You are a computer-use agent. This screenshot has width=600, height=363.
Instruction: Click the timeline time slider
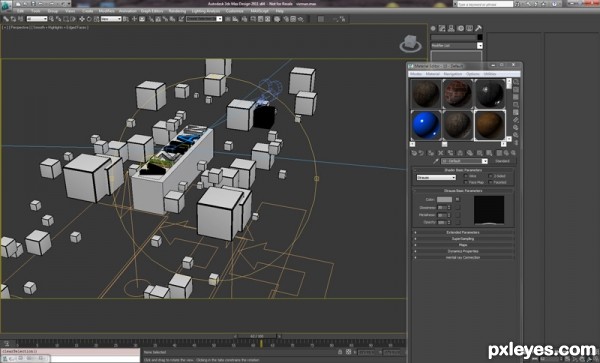click(258, 336)
